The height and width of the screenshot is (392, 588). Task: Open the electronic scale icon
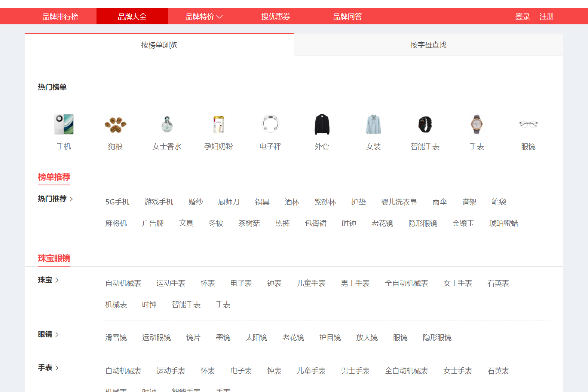coord(270,124)
